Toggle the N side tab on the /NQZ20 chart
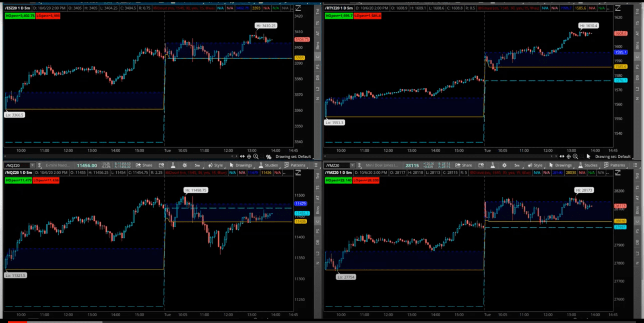 click(x=318, y=263)
